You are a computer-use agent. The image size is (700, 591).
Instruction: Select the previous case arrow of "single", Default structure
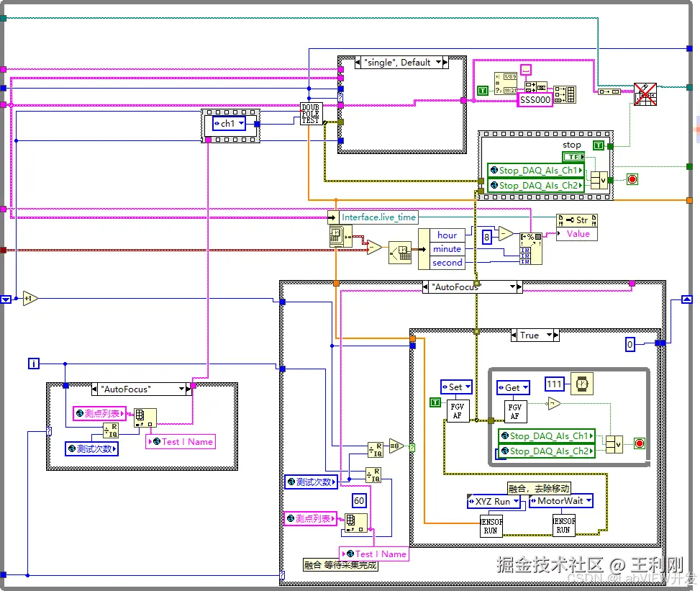[358, 63]
